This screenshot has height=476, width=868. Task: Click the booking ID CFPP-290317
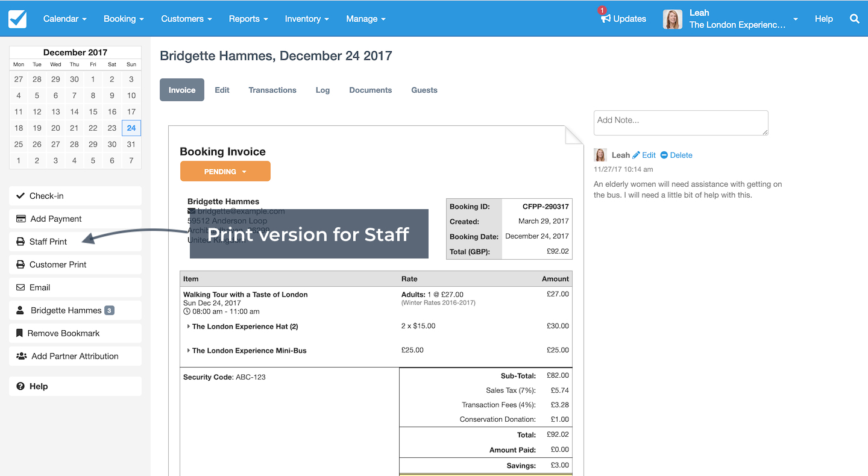pyautogui.click(x=546, y=207)
